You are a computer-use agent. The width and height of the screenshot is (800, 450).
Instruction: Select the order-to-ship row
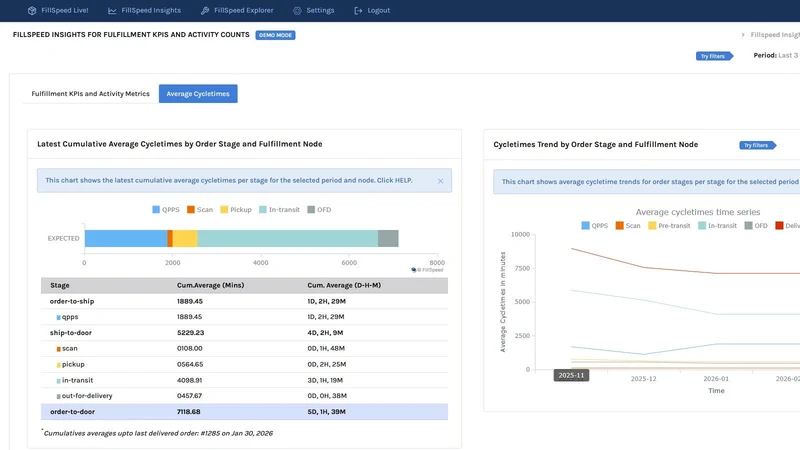click(244, 301)
